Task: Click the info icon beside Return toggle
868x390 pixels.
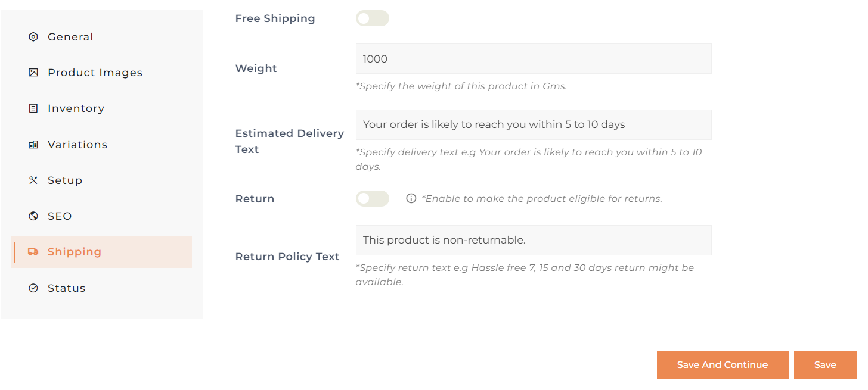Action: click(411, 199)
